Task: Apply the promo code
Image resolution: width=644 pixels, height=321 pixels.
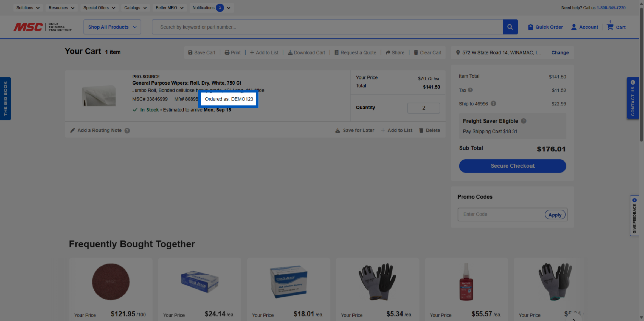Action: pyautogui.click(x=555, y=215)
